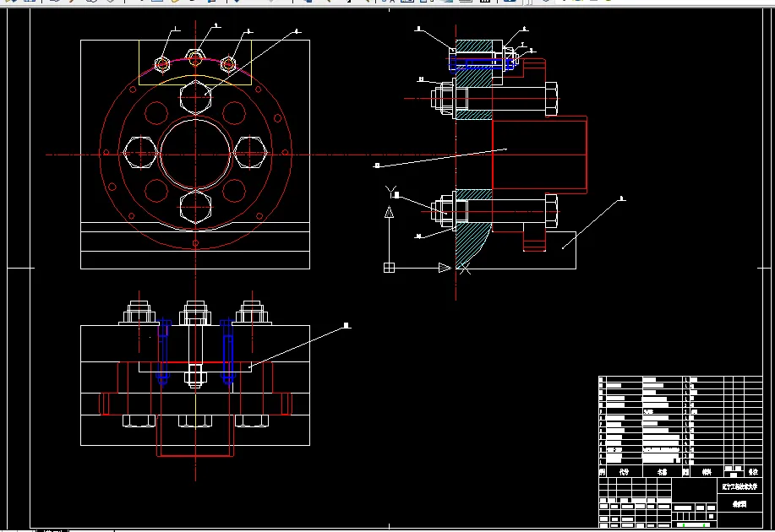Select the blue screw in the section view
The height and width of the screenshot is (532, 775).
[x=483, y=63]
